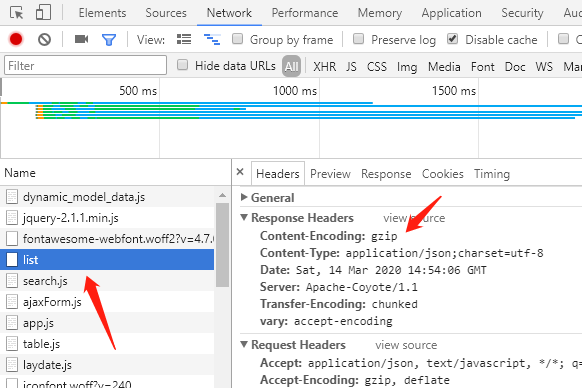The height and width of the screenshot is (388, 582).
Task: Select the waterfall overview view icon
Action: pyautogui.click(x=212, y=39)
